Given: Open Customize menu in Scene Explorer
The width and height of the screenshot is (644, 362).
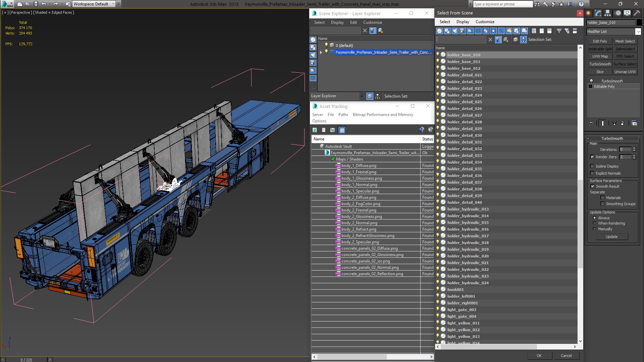Looking at the screenshot, I should (372, 22).
